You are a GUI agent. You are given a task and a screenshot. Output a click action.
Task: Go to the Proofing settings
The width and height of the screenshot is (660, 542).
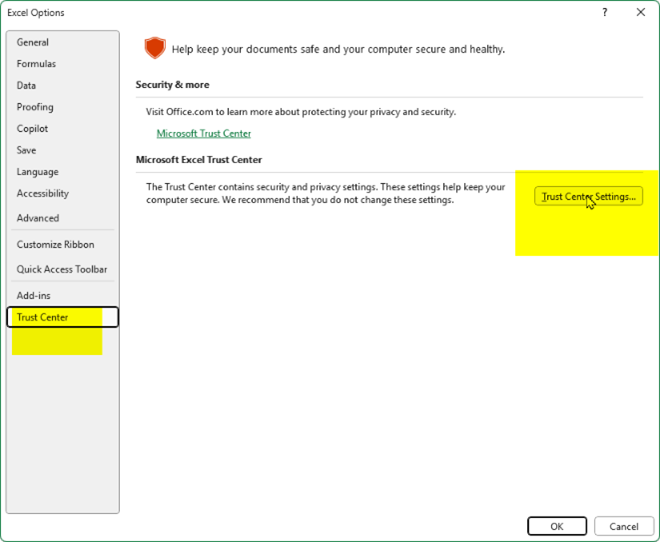(x=35, y=107)
